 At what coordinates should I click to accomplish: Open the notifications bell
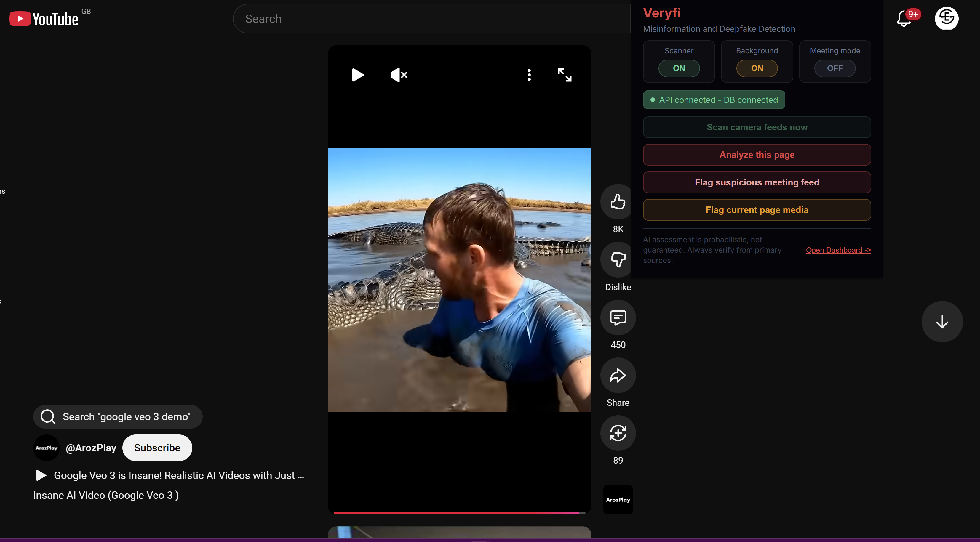pos(904,19)
